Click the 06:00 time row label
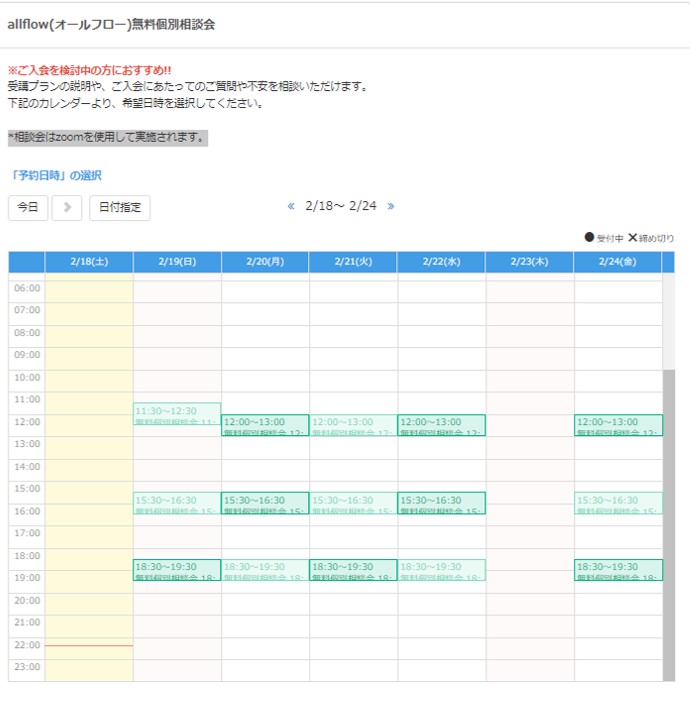Screen dimensions: 690x701 pos(27,288)
